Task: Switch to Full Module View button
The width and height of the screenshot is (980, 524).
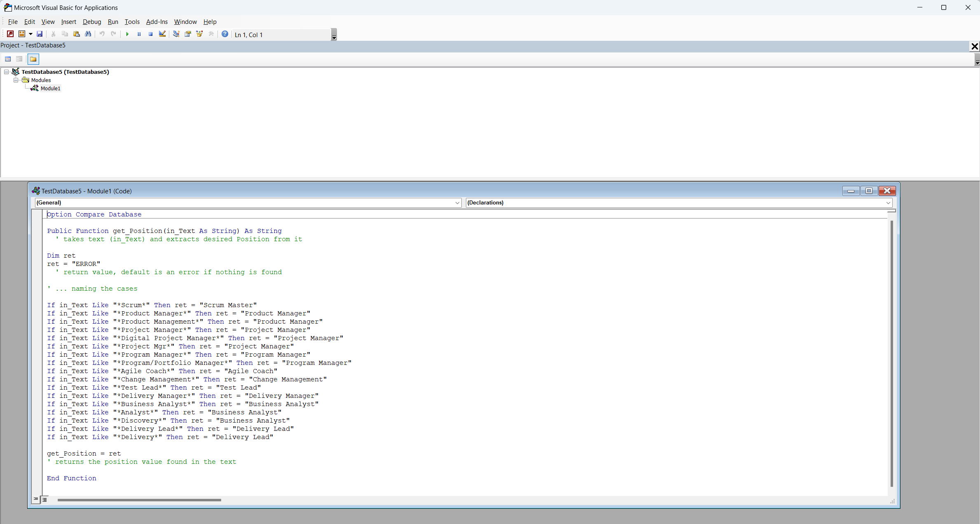Action: [x=44, y=500]
